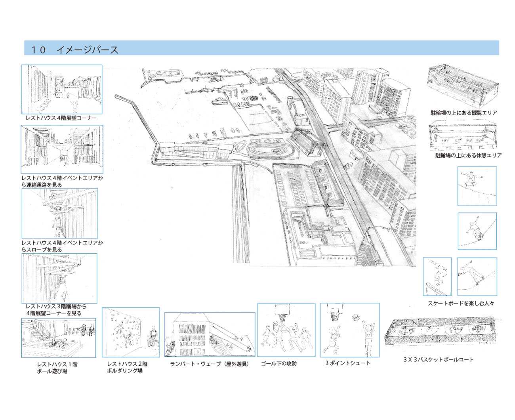Select the スロープを見る interior sketch
This screenshot has width=515, height=420.
[60, 213]
